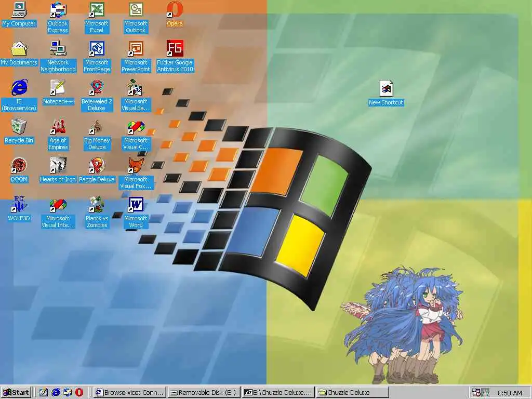Click the 'Network Neighborhood' icon label
Viewport: 532px width, 399px height.
click(x=58, y=66)
